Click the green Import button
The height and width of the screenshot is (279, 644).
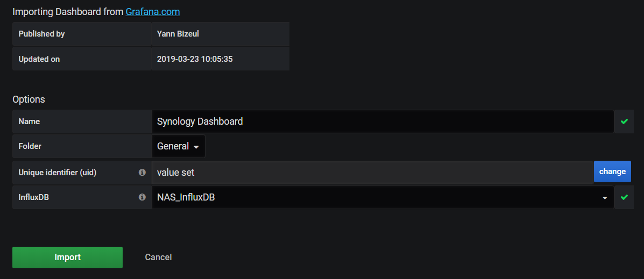pos(67,257)
